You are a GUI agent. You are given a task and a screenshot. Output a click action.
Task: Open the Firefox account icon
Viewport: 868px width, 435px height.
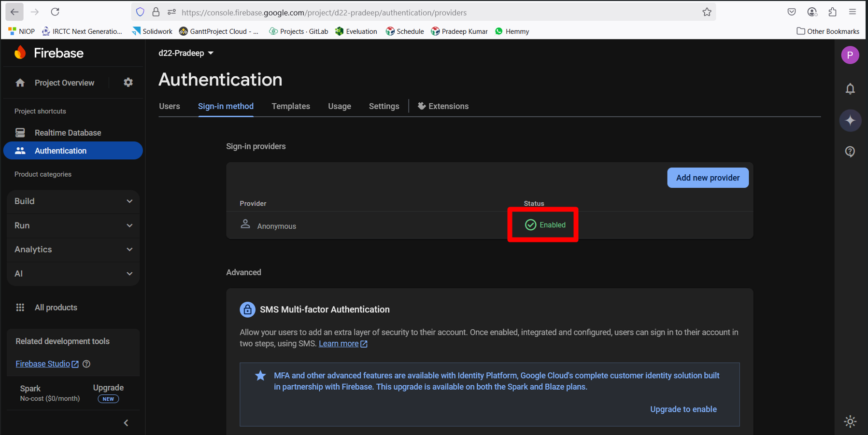[812, 12]
